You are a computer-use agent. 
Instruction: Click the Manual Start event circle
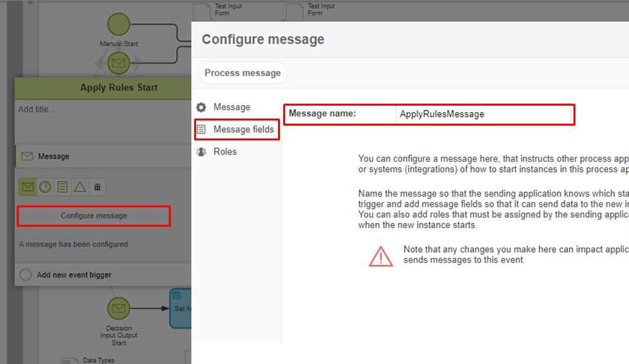(x=119, y=24)
